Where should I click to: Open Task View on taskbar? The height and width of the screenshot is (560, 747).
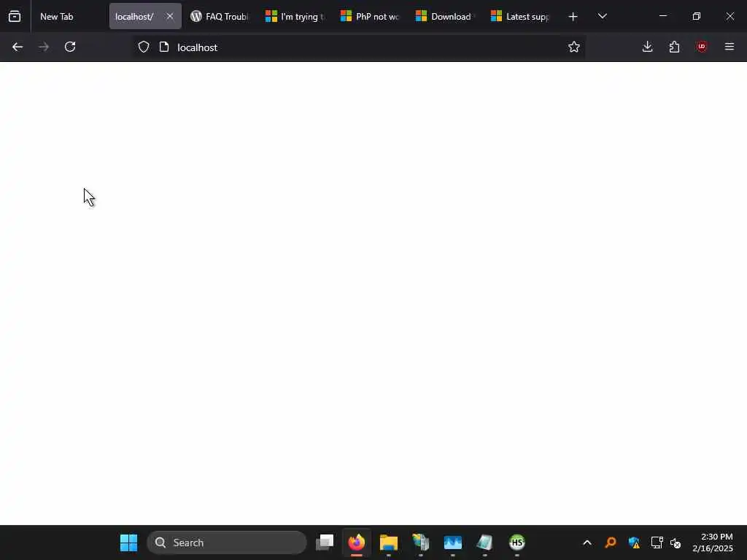coord(325,542)
